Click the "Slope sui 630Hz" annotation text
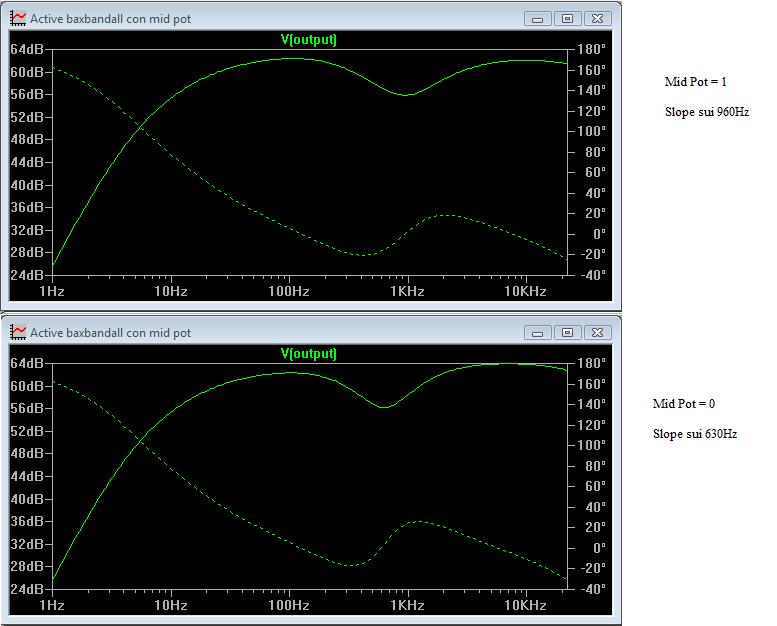 pos(695,434)
